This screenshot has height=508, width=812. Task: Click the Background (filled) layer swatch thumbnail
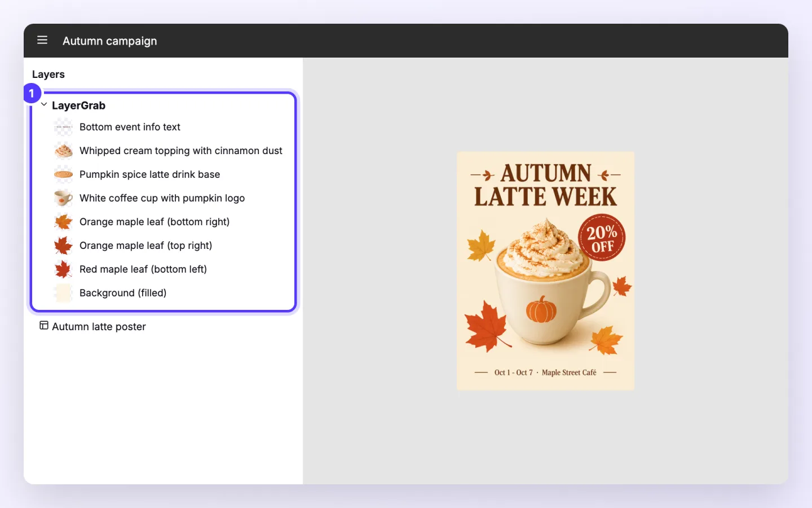click(x=63, y=293)
